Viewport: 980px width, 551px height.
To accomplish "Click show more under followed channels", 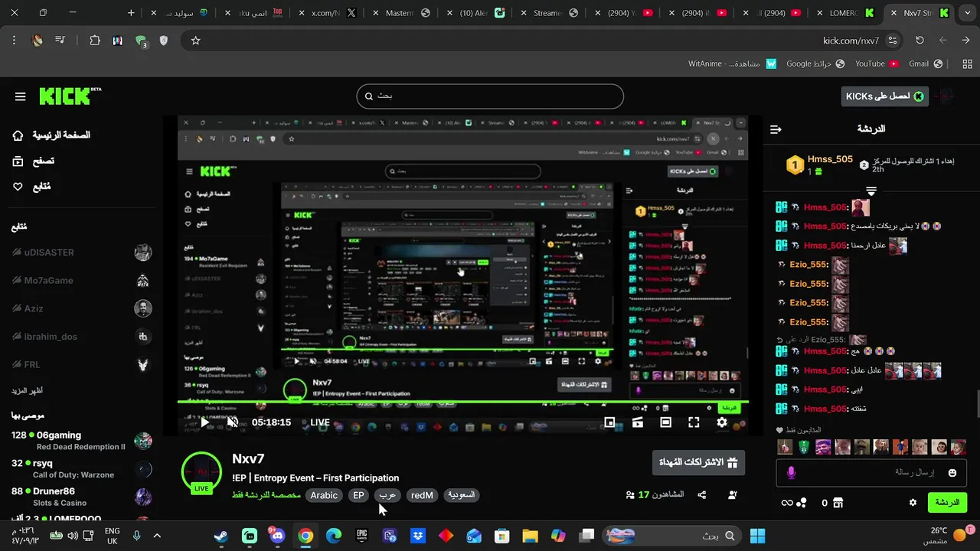I will tap(27, 390).
